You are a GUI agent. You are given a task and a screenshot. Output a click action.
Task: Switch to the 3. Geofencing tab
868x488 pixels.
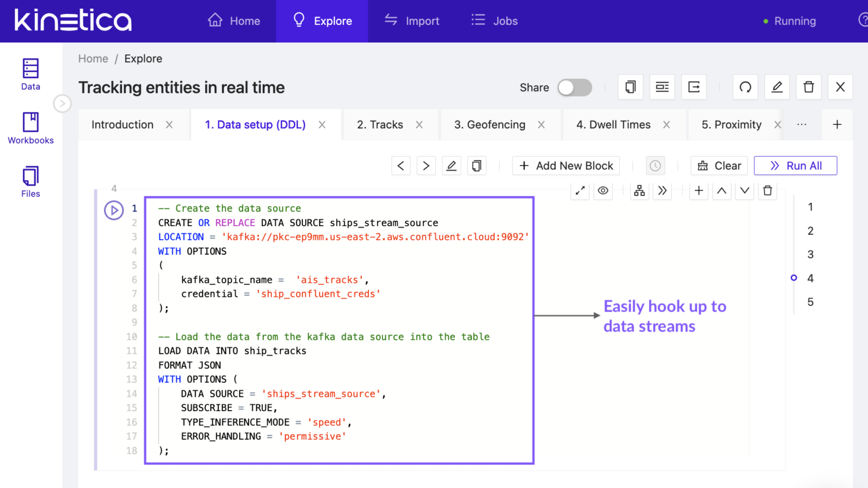click(489, 124)
